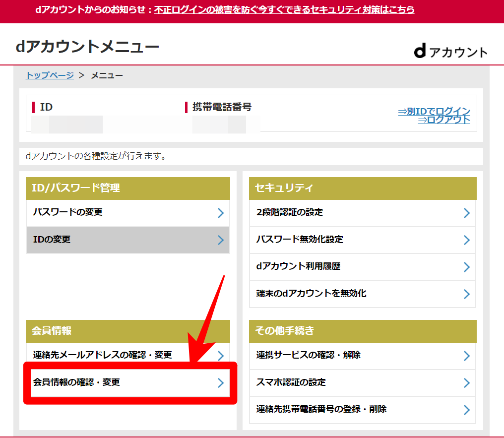Click the 会員情報 section header

tap(128, 331)
